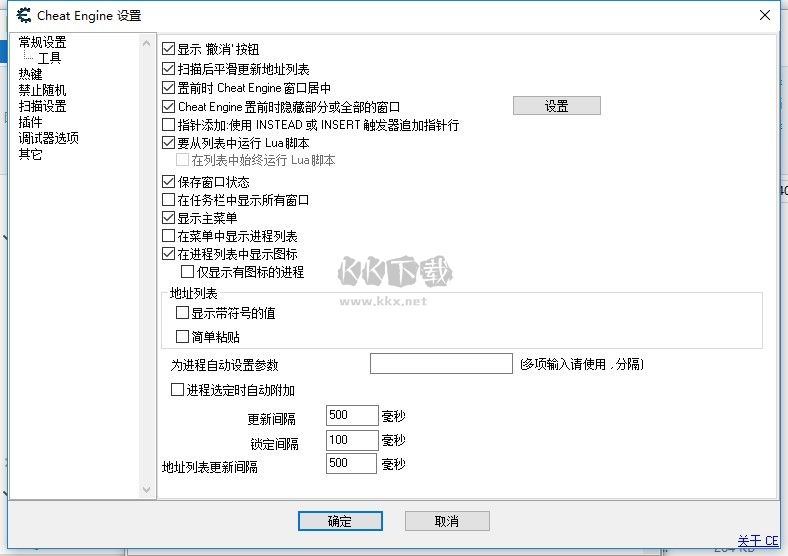Enable 简单粘贴 checkbox
The height and width of the screenshot is (556, 788).
[182, 336]
